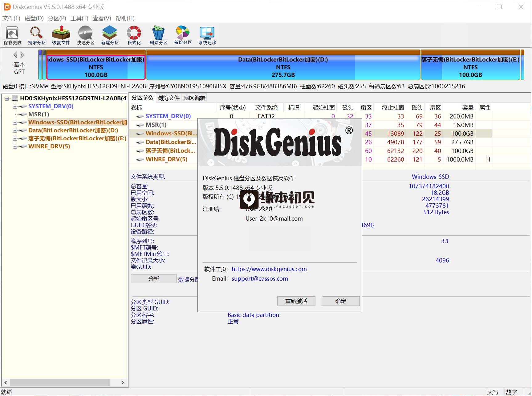This screenshot has height=396, width=532.
Task: Launch the 恢复文件 recovery tool
Action: click(x=61, y=35)
